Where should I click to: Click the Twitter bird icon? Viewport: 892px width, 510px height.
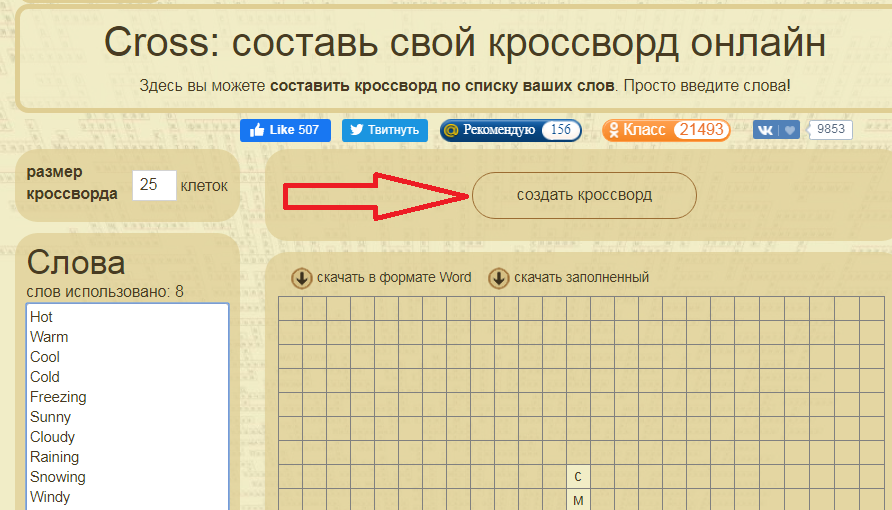pyautogui.click(x=355, y=130)
